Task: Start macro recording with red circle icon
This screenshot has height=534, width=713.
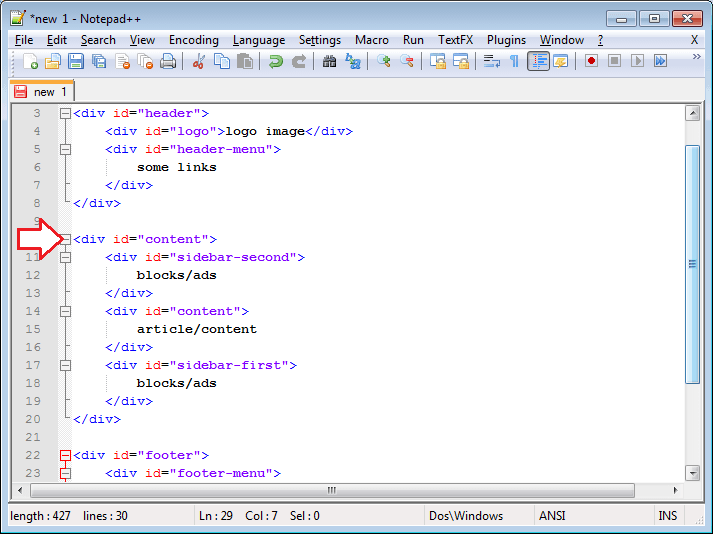Action: (x=591, y=61)
